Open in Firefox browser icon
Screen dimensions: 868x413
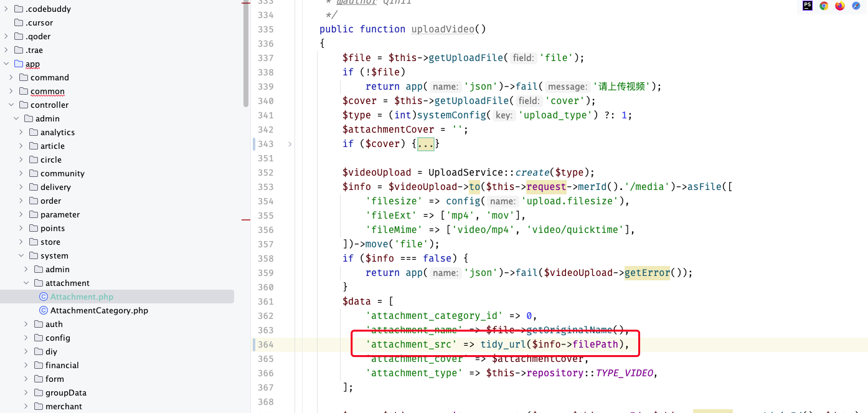pos(839,6)
